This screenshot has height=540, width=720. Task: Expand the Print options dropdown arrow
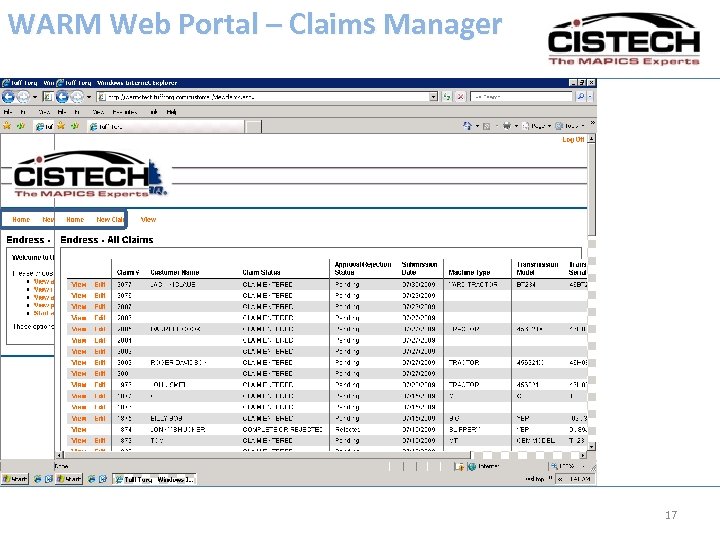click(516, 126)
